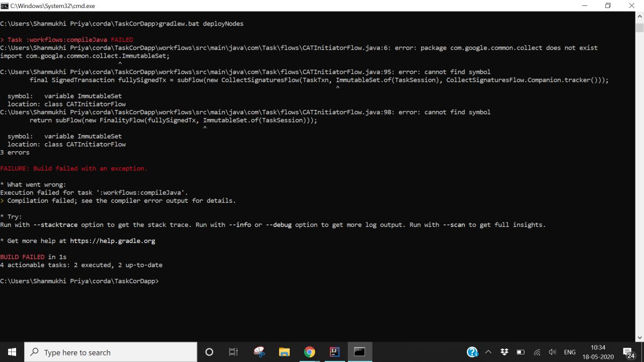The width and height of the screenshot is (644, 362).
Task: Show hidden system tray icons
Action: tap(488, 352)
